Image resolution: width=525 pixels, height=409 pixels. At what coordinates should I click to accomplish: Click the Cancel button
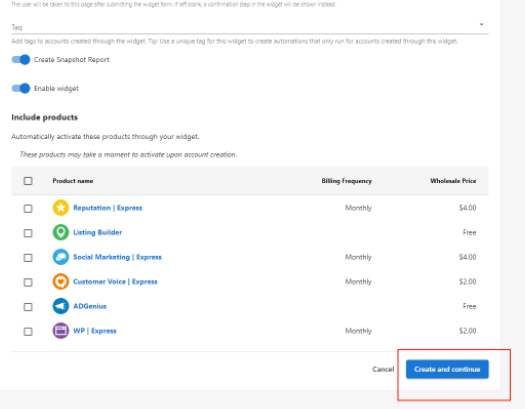point(383,369)
